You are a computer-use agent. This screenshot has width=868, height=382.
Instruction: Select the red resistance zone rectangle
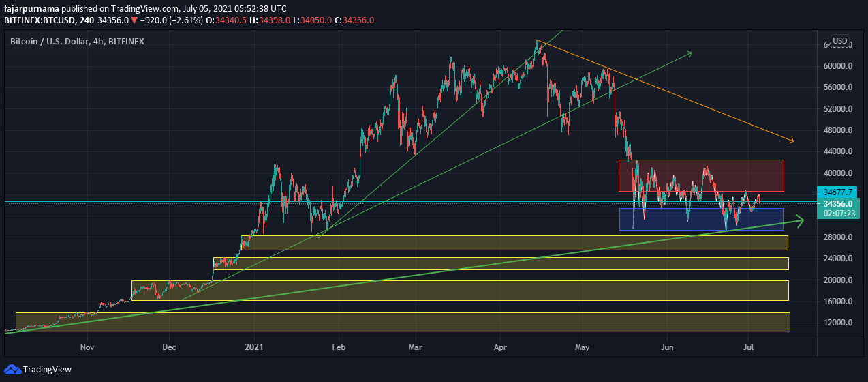(701, 175)
